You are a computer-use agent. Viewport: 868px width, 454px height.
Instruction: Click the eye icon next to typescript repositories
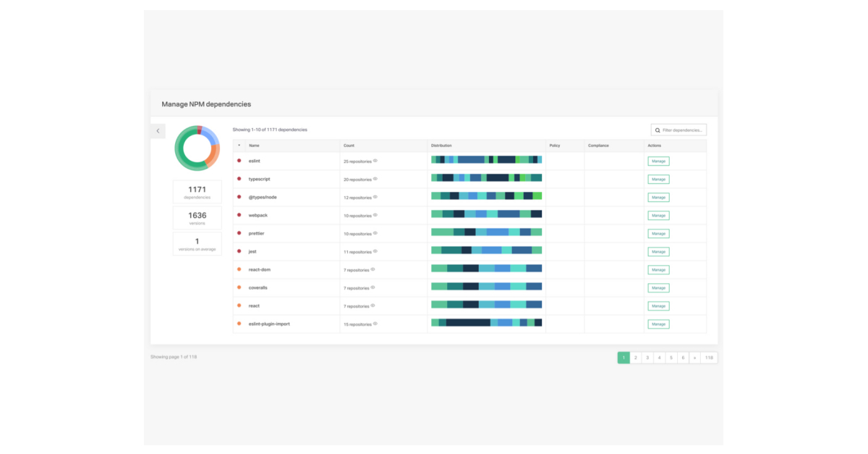[374, 178]
